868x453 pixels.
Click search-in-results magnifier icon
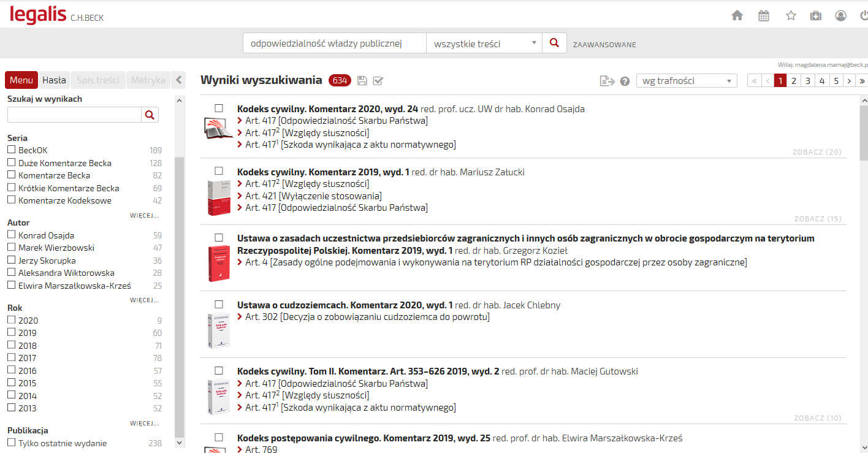tap(150, 115)
